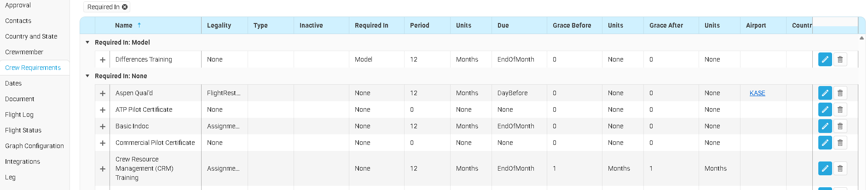Image resolution: width=868 pixels, height=190 pixels.
Task: Collapse the Required In: None group
Action: pos(87,76)
